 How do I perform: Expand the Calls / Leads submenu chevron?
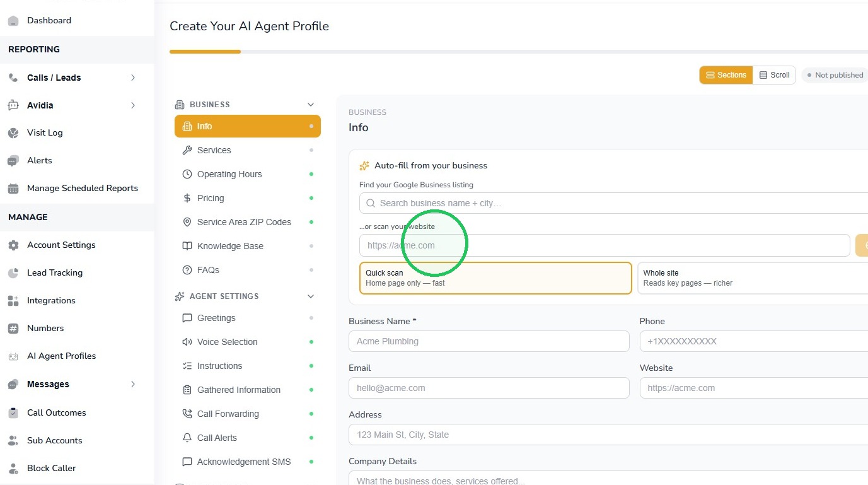(x=133, y=78)
